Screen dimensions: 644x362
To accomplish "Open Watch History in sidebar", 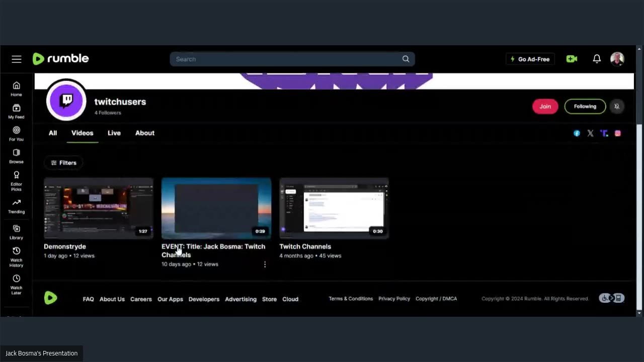I will click(17, 257).
